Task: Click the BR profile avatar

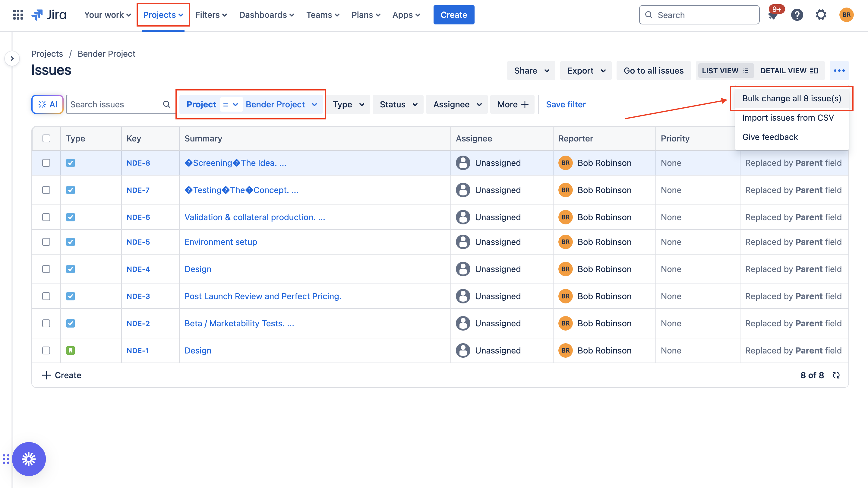Action: [x=846, y=14]
